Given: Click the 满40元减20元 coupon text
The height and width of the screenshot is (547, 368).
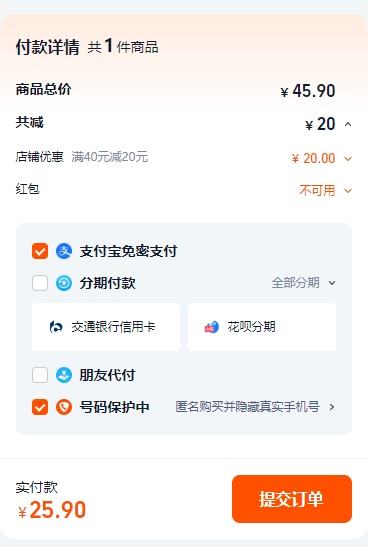Looking at the screenshot, I should (110, 157).
